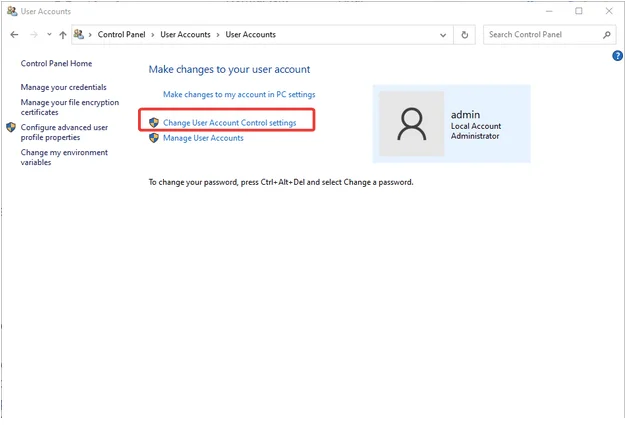Click shield icon next to Change User Account Control
This screenshot has width=625, height=425.
(x=154, y=122)
